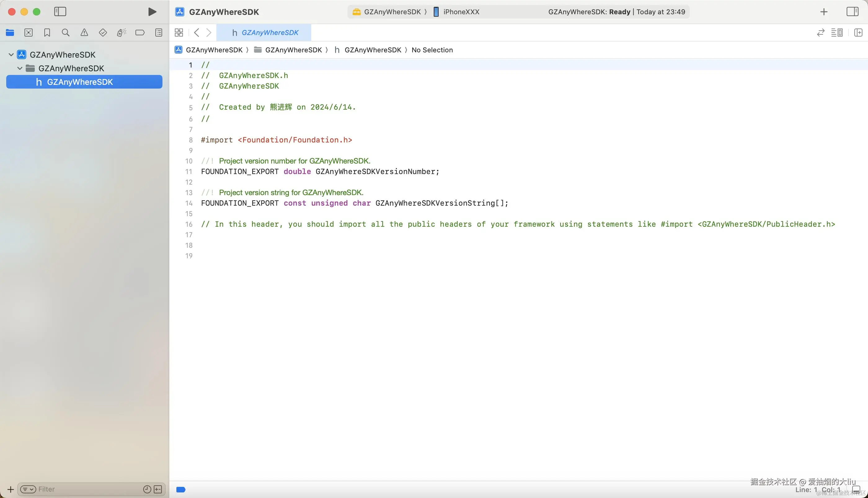Open the Test navigator diamond icon
This screenshot has height=498, width=868.
[x=103, y=33]
